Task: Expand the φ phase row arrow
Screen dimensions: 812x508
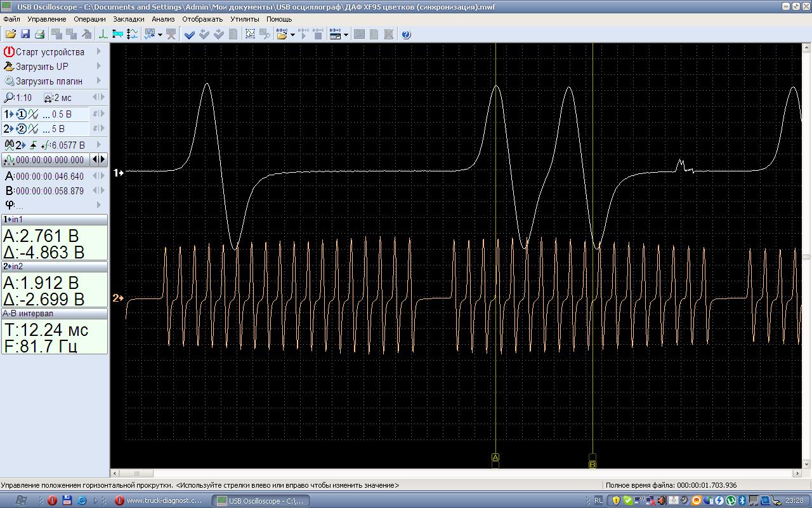Action: click(x=99, y=204)
